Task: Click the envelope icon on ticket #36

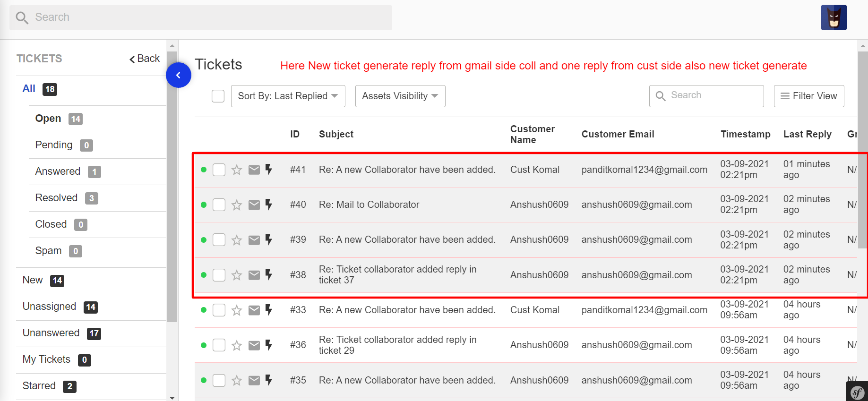Action: (254, 345)
